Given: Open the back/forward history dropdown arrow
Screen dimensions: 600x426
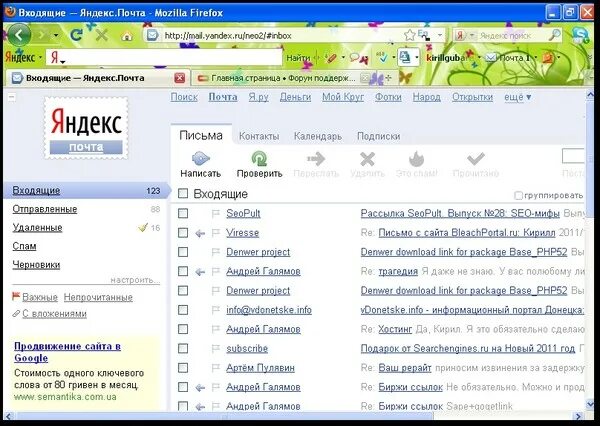Looking at the screenshot, I should pyautogui.click(x=56, y=36).
